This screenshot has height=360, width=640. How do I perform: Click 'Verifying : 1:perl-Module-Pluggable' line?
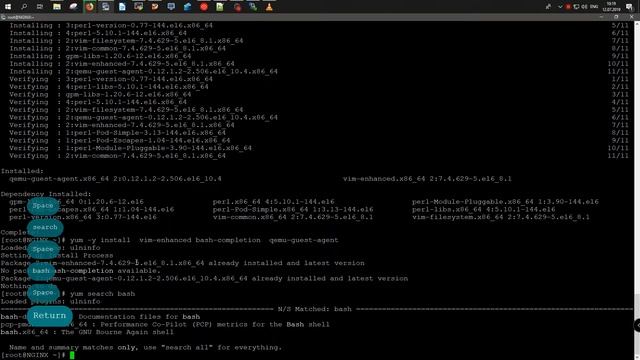tap(130, 148)
